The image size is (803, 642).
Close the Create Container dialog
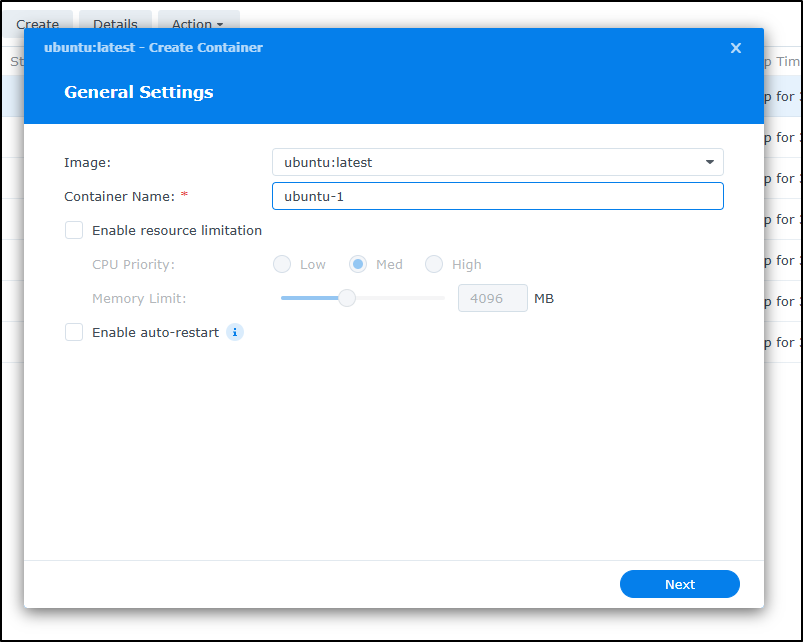pos(736,48)
